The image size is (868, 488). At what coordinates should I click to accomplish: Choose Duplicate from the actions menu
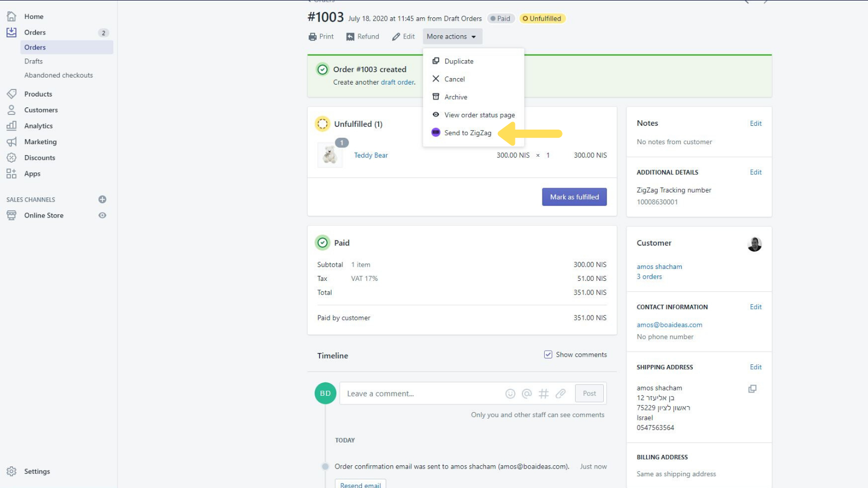point(459,61)
